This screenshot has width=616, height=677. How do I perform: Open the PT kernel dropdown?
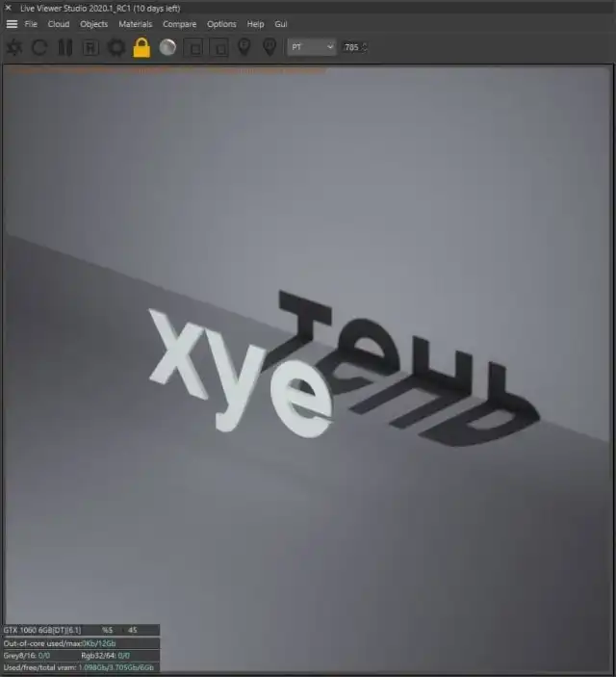point(311,47)
